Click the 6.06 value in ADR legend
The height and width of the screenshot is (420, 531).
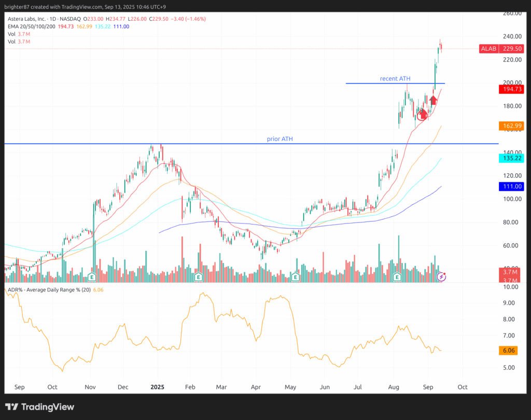point(98,290)
